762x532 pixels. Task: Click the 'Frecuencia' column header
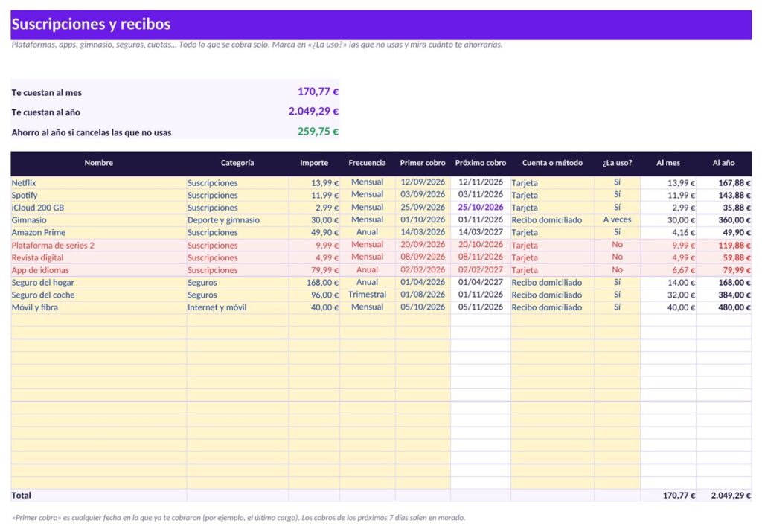click(x=367, y=163)
